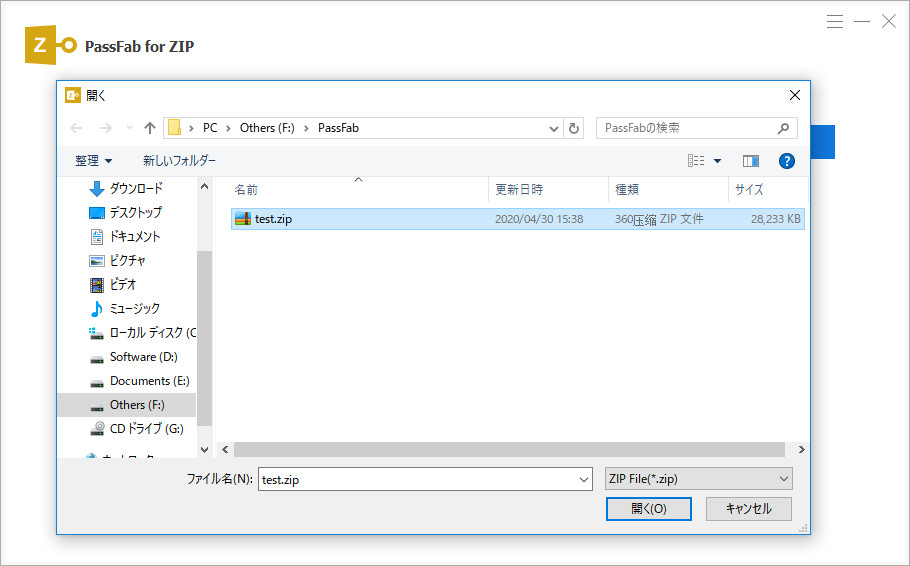Go up one folder level
The height and width of the screenshot is (566, 910).
point(150,128)
